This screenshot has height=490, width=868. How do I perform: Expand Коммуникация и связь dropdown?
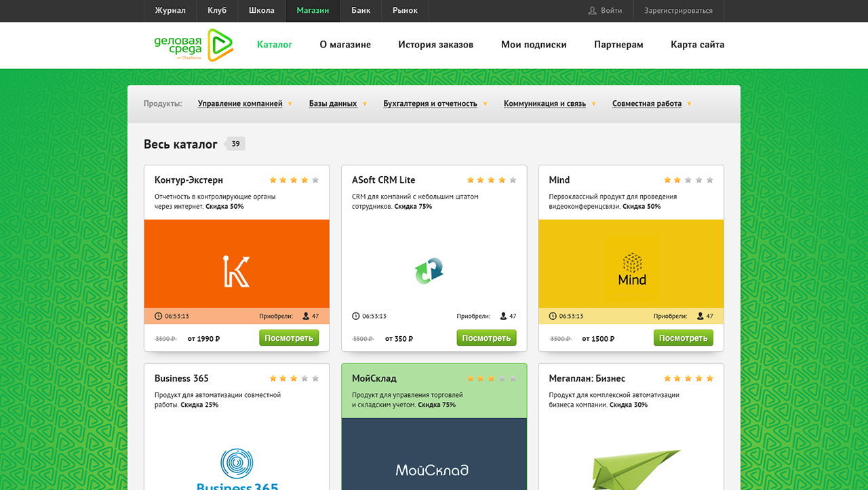pos(550,104)
